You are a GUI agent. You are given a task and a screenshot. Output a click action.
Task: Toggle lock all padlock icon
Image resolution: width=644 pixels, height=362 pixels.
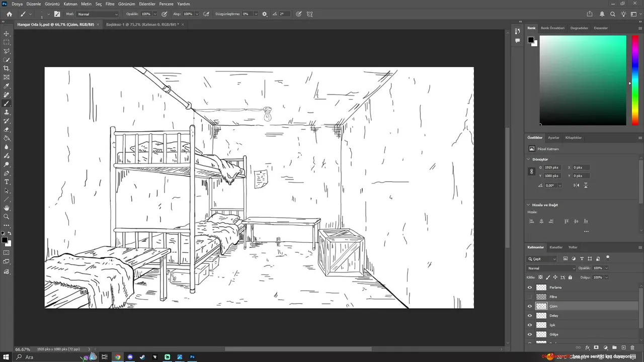pos(570,277)
